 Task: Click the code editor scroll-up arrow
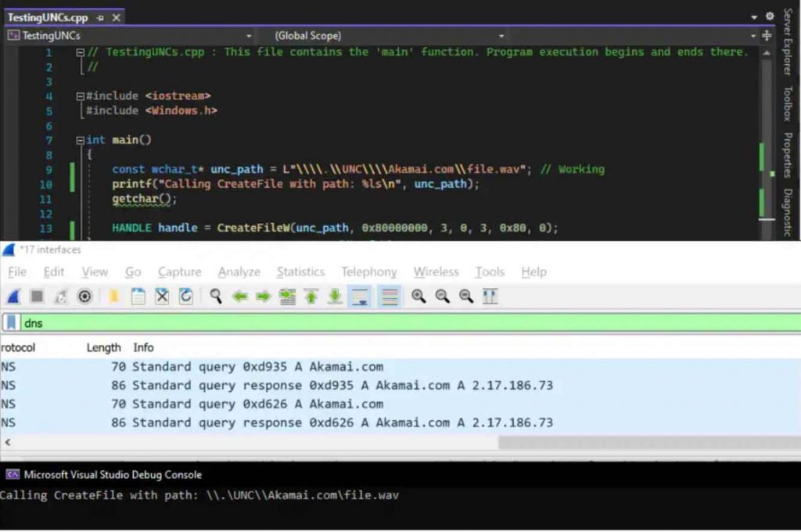pos(767,52)
